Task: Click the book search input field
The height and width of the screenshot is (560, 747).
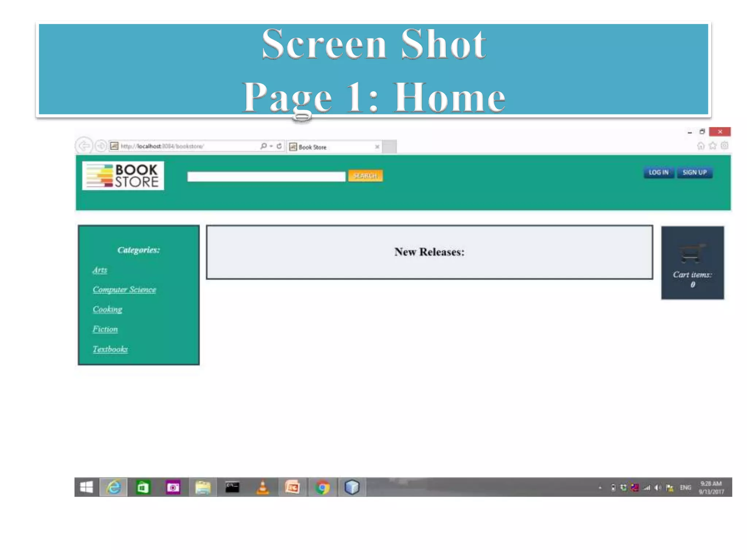Action: pos(266,177)
